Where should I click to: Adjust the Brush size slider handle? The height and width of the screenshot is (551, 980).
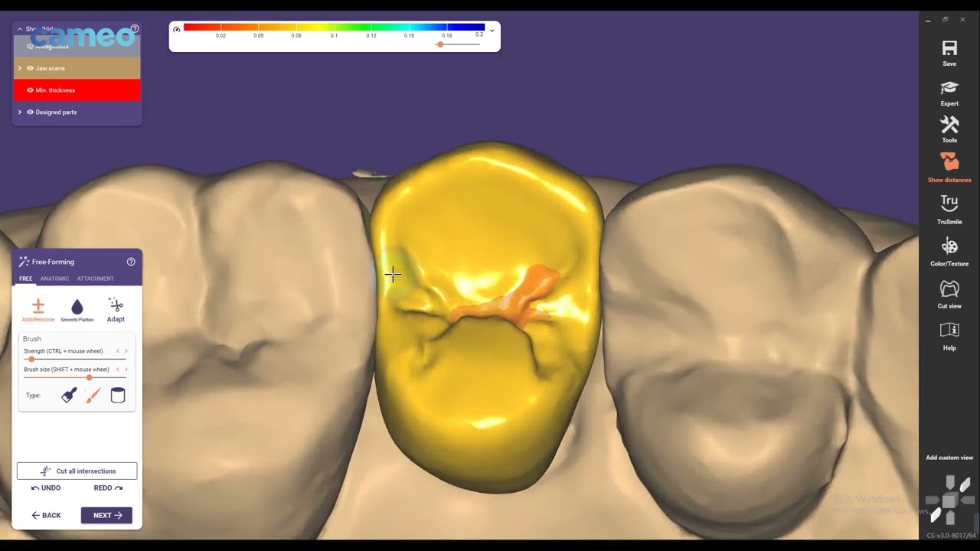[89, 377]
